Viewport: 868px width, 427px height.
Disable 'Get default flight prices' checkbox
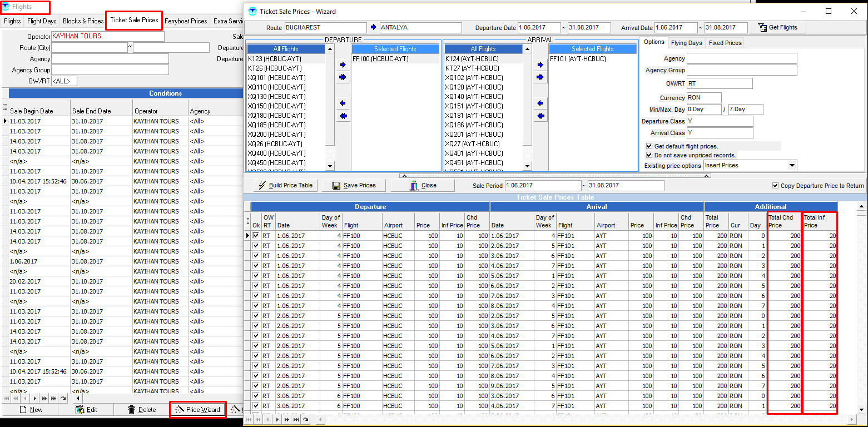pos(649,146)
